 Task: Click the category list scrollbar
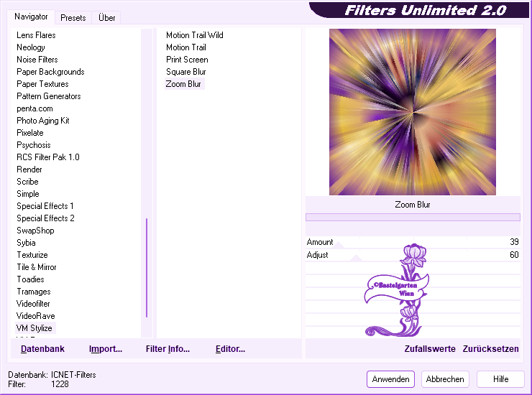pos(147,267)
